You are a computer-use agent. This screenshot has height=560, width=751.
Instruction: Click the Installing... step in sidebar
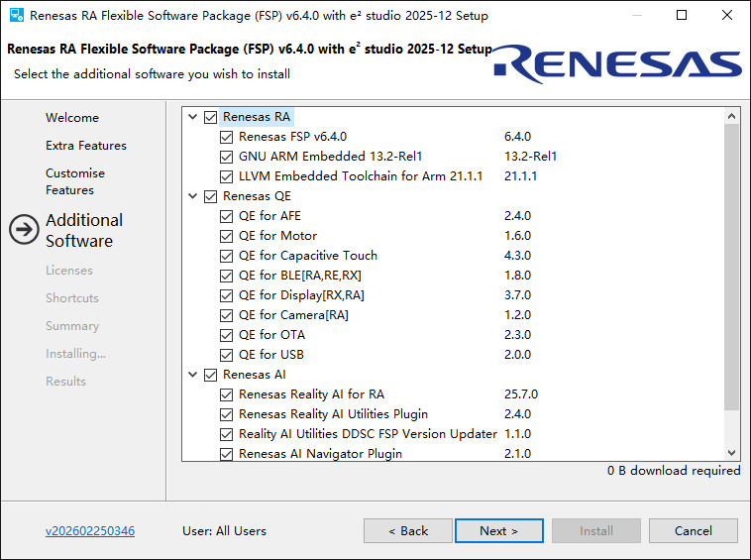pos(75,354)
